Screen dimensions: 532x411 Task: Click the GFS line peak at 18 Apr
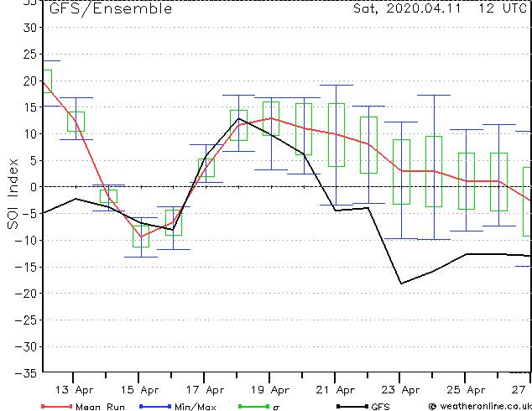point(239,118)
